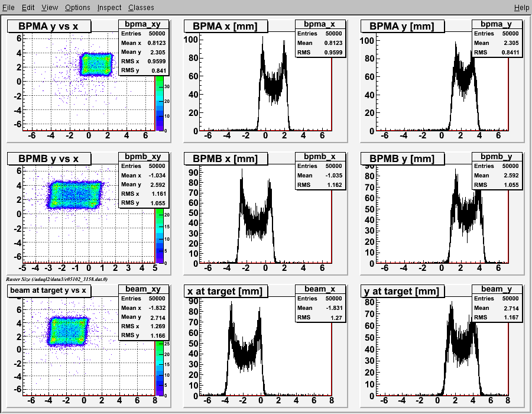Click the bpma_xy statistics box header

(143, 24)
